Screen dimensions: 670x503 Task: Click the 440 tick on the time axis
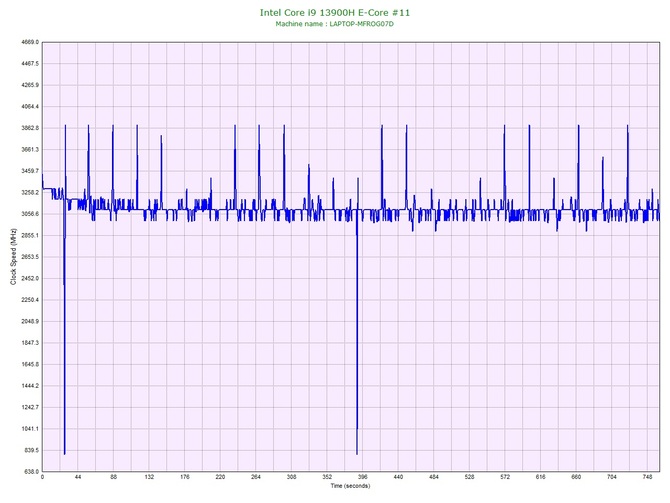(x=398, y=477)
